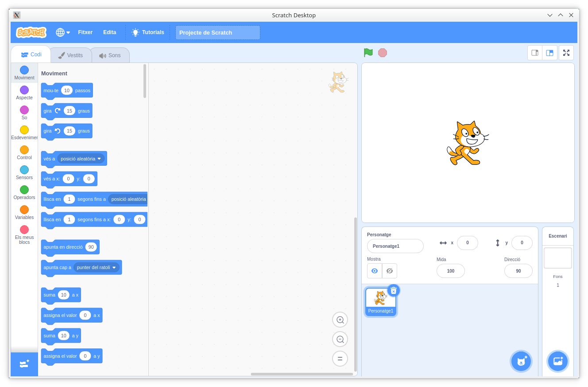
Task: Click the workspace horizontal scrollbar
Action: 302,374
